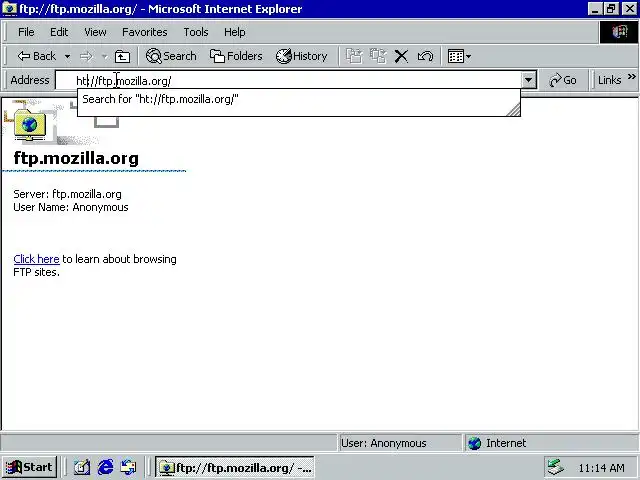Image resolution: width=640 pixels, height=480 pixels.
Task: Click the title bar system menu icon
Action: pyautogui.click(x=9, y=9)
